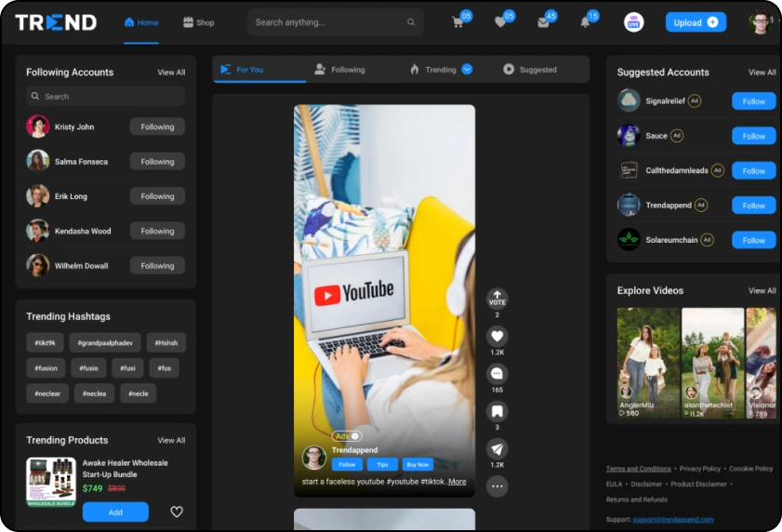Toggle Following for Kendasha Wood
This screenshot has width=782, height=532.
pyautogui.click(x=157, y=231)
